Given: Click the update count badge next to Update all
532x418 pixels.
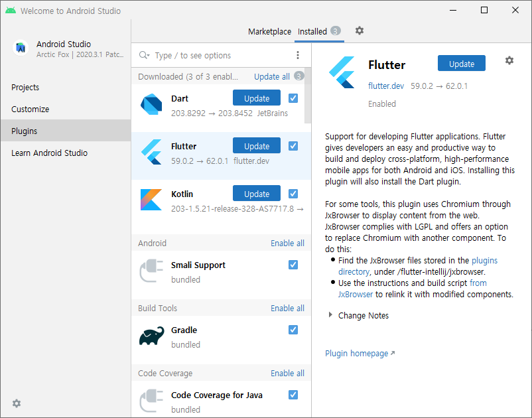Looking at the screenshot, I should (299, 76).
